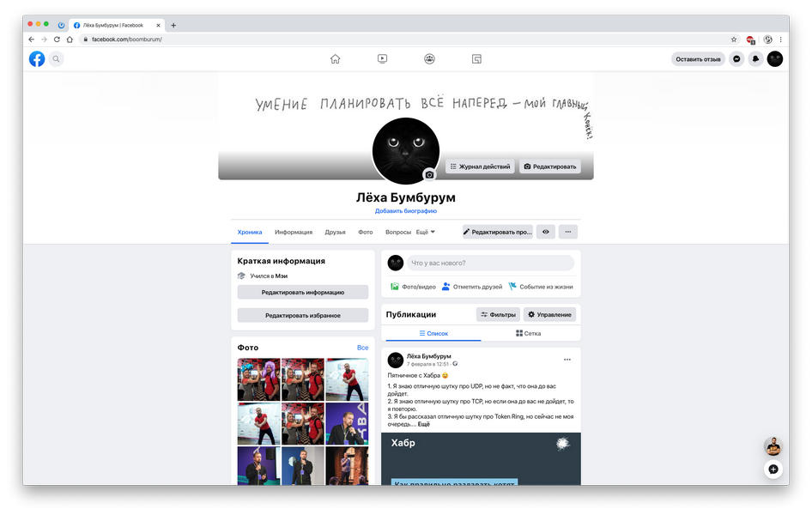Click Редактировать cover photo button

(x=550, y=167)
